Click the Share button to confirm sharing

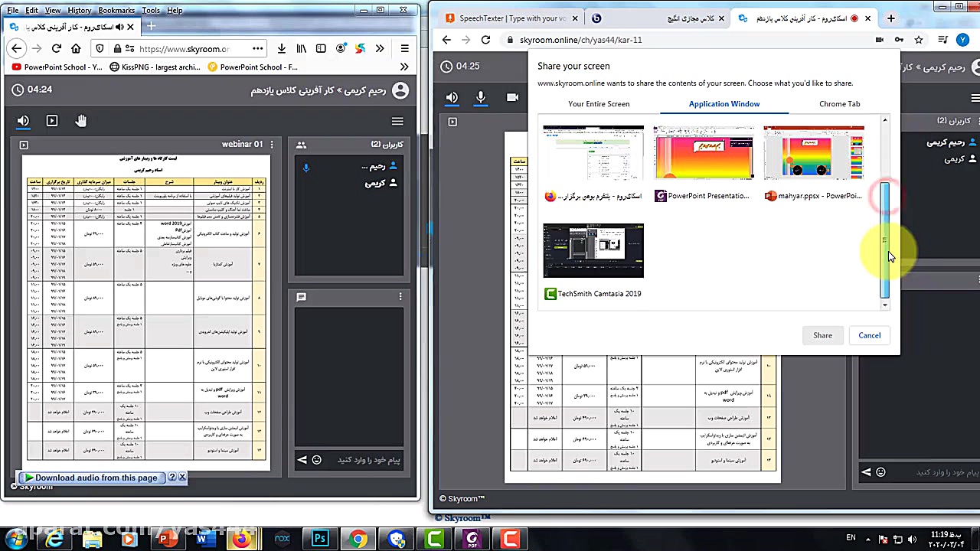tap(822, 335)
